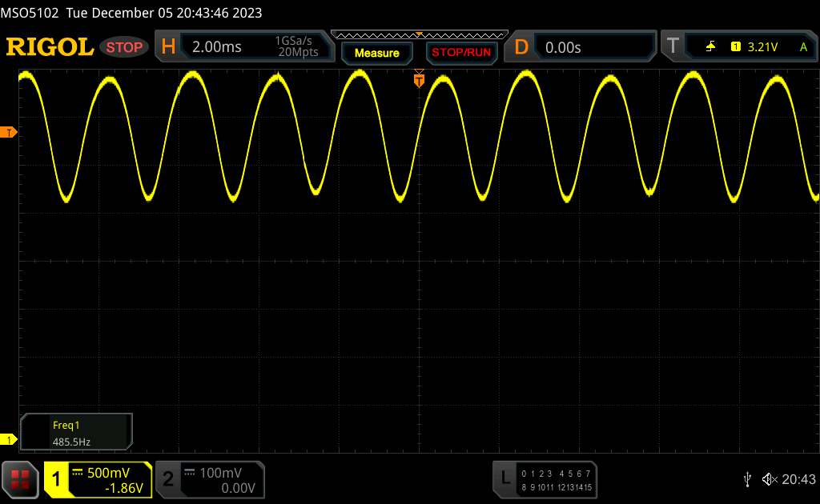Open the trigger T settings icon
Image resolution: width=820 pixels, height=504 pixels.
click(x=673, y=46)
